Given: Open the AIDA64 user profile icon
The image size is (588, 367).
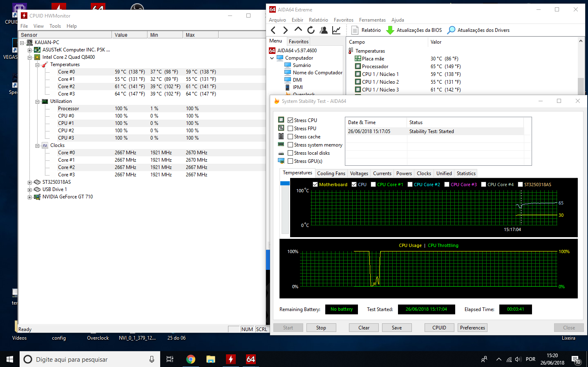Looking at the screenshot, I should (x=324, y=30).
